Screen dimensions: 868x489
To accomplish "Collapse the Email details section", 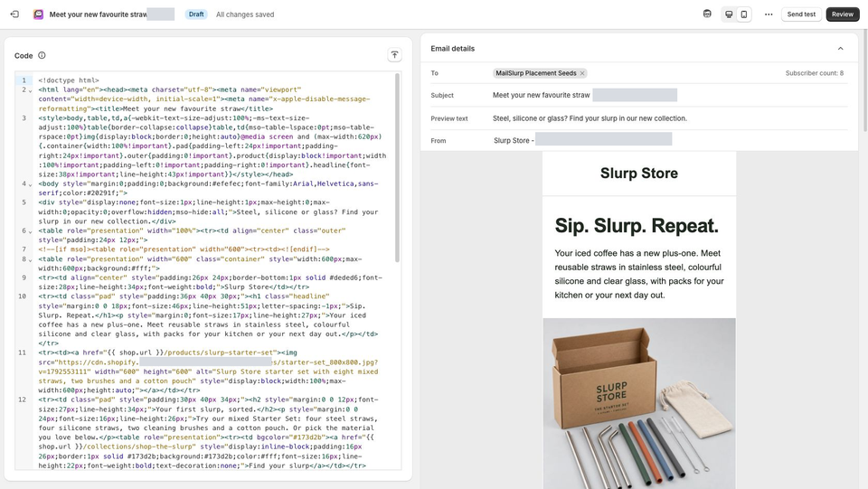I will point(840,49).
